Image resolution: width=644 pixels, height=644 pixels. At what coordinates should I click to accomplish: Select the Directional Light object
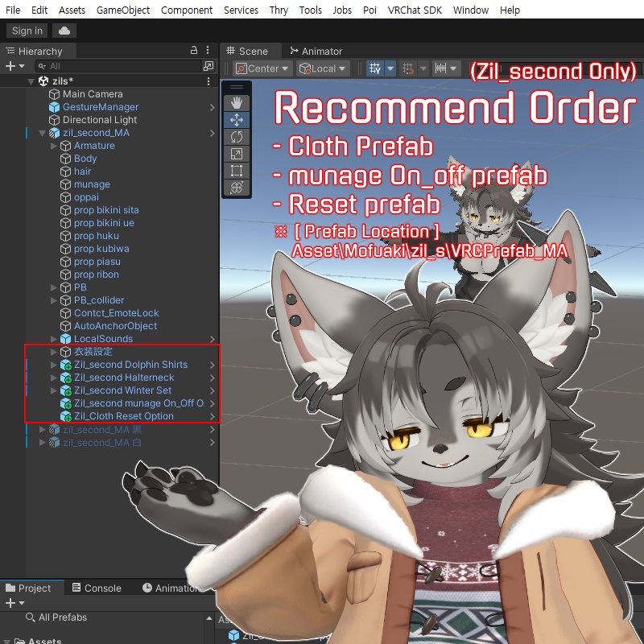[99, 120]
